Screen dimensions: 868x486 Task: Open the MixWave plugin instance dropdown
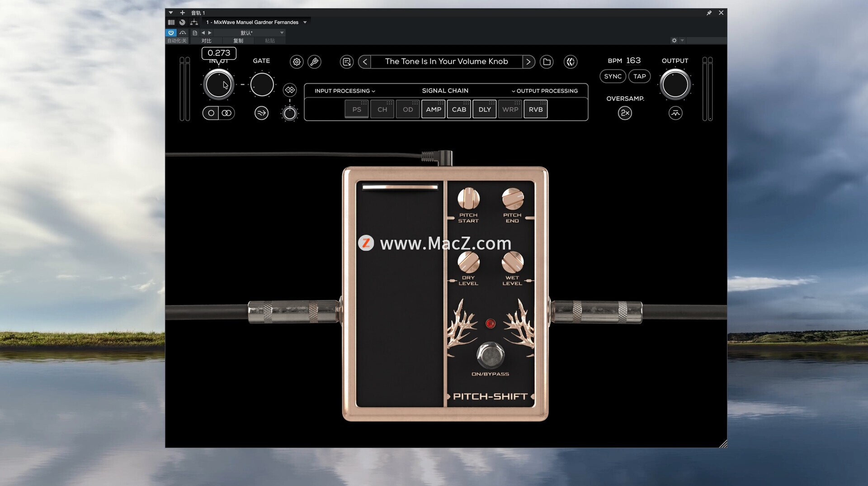point(305,22)
